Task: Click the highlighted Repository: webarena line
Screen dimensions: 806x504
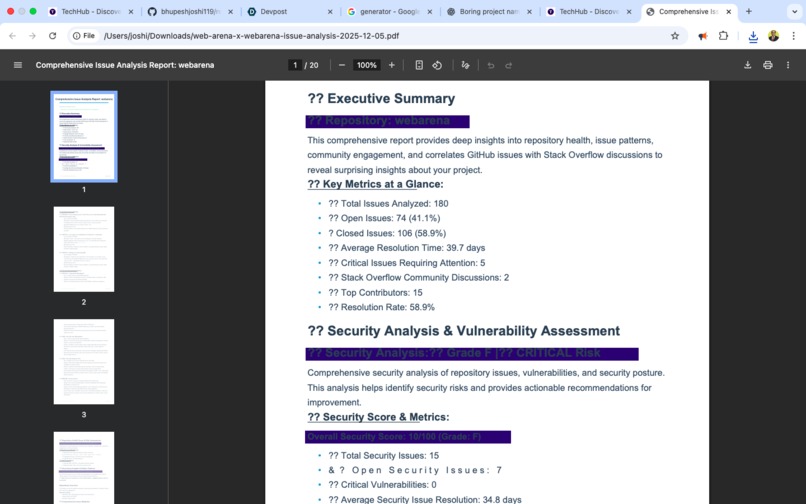Action: (x=387, y=121)
